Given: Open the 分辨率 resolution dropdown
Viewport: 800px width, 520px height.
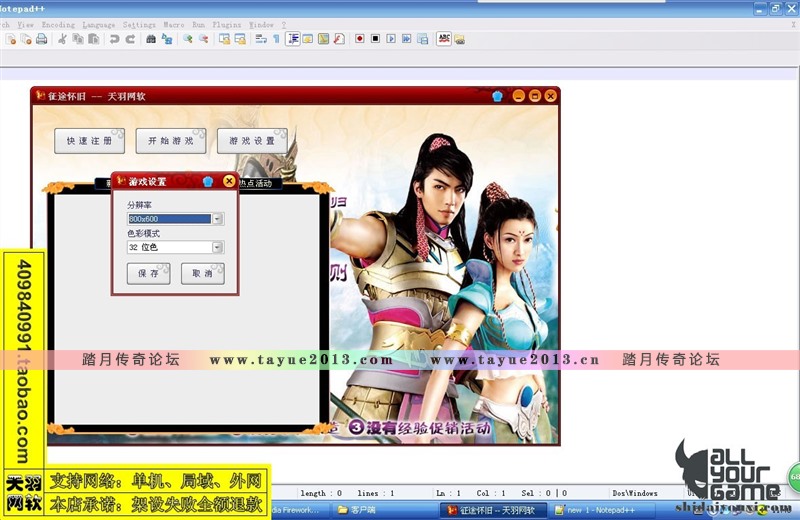Looking at the screenshot, I should point(217,218).
